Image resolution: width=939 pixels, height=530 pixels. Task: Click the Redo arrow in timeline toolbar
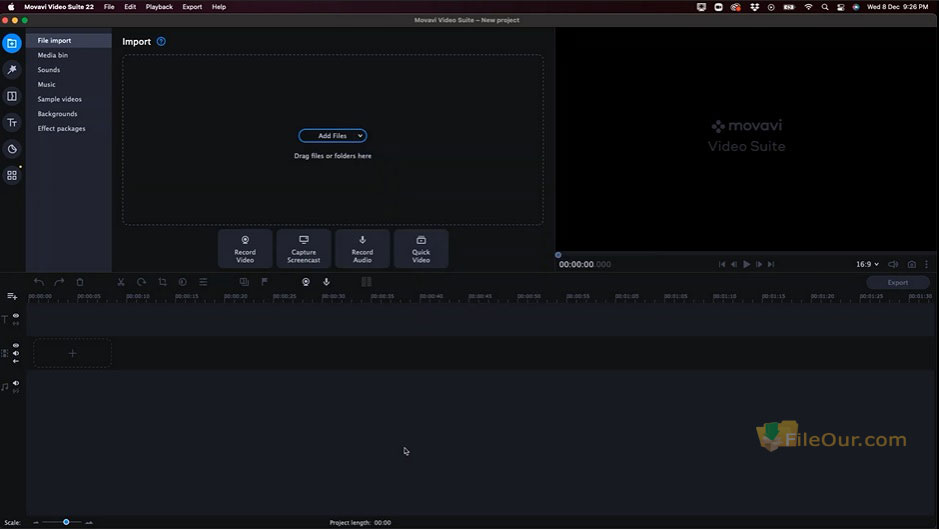pyautogui.click(x=59, y=281)
